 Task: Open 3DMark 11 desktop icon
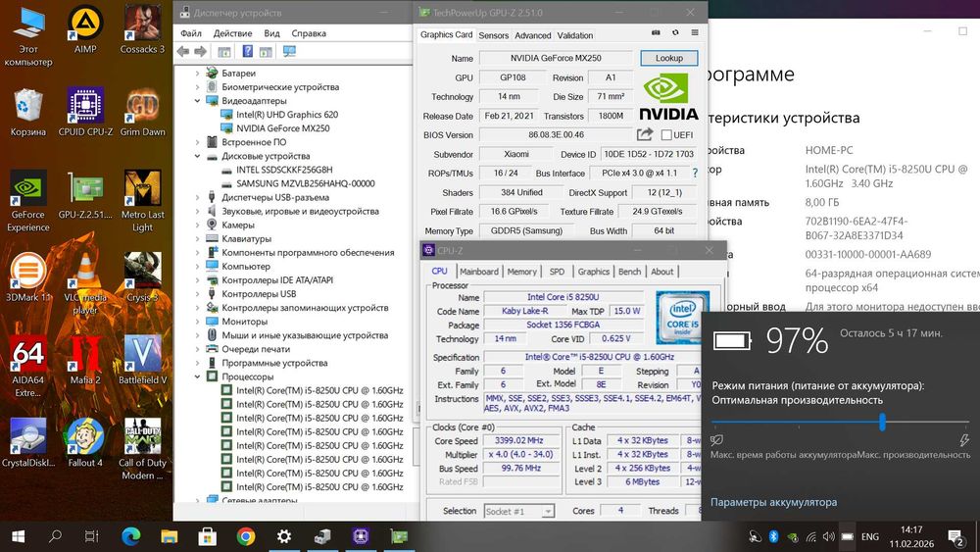[28, 277]
